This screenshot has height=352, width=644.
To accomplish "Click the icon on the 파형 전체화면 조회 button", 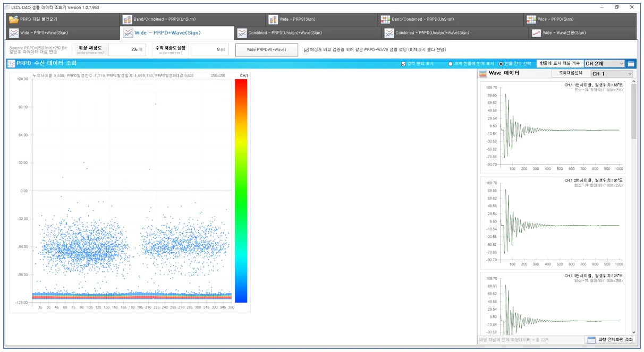I will tap(591, 340).
